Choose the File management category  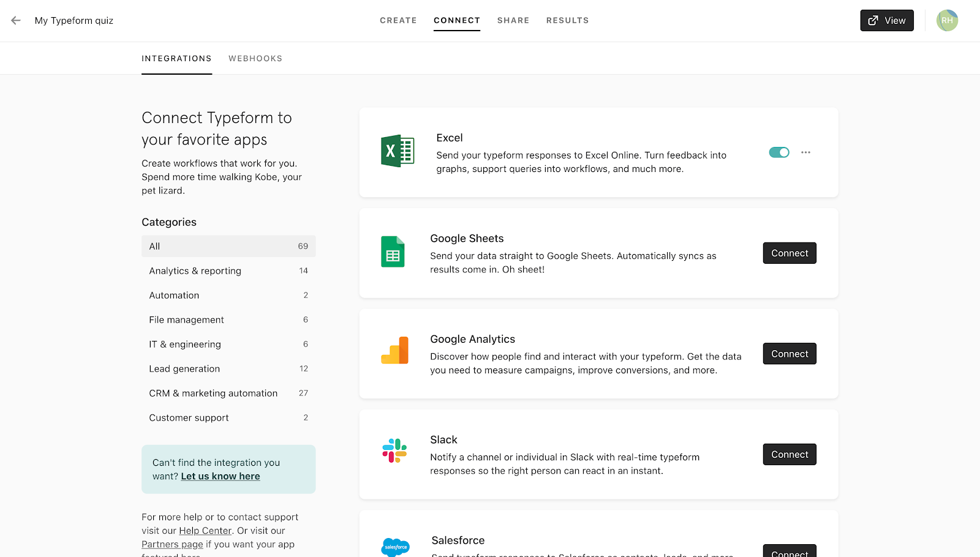pos(228,320)
